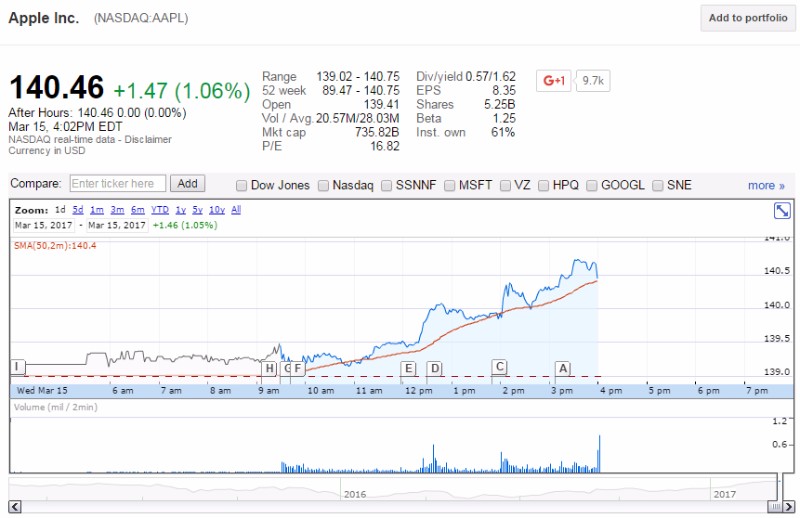This screenshot has width=800, height=518.
Task: Click the 2017 label in overview timeline
Action: pos(724,494)
